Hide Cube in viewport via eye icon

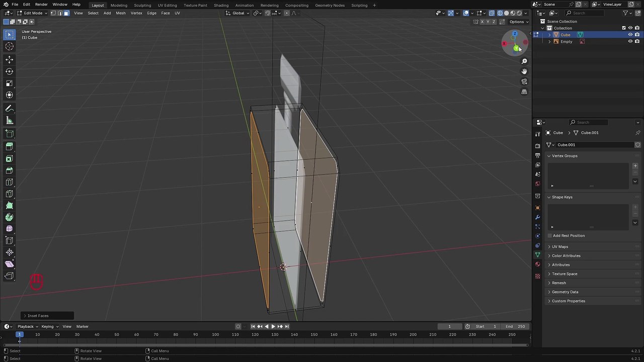pos(630,35)
